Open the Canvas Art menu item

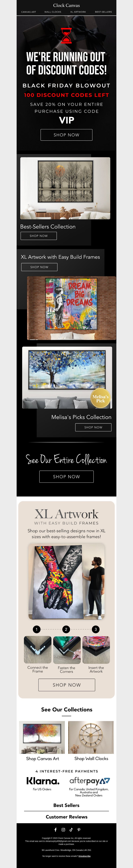[x=29, y=12]
